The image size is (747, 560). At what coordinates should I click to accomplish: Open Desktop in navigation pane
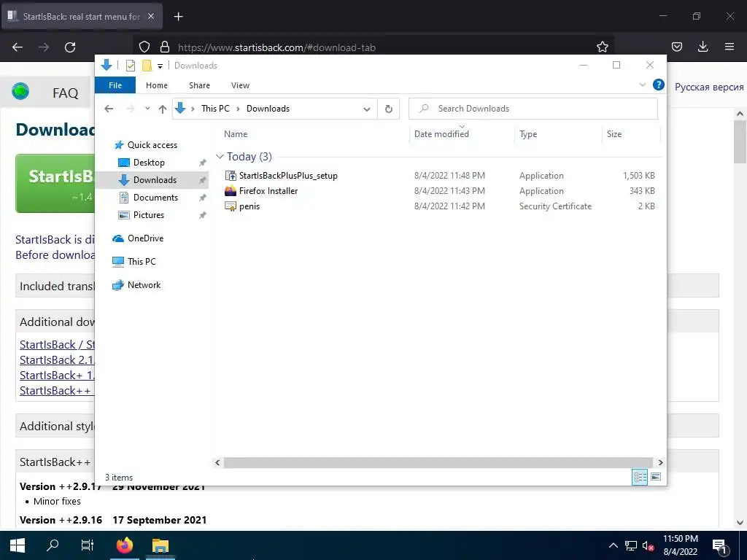pos(149,163)
